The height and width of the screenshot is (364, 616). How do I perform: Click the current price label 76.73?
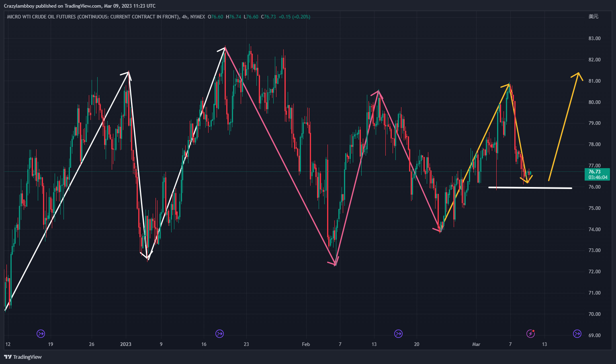[595, 172]
